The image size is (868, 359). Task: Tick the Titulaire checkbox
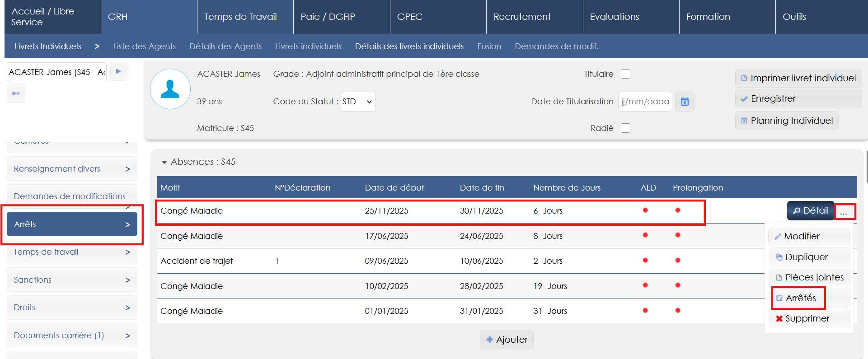click(625, 74)
